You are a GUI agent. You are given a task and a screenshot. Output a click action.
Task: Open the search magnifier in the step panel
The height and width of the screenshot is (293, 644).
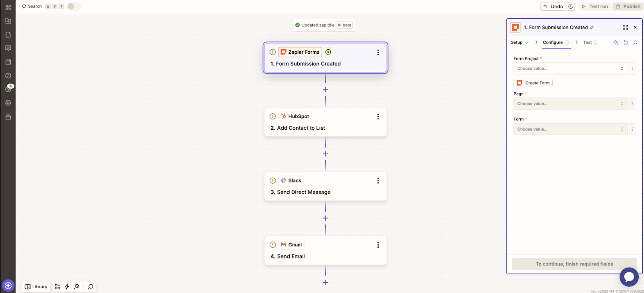(x=635, y=42)
